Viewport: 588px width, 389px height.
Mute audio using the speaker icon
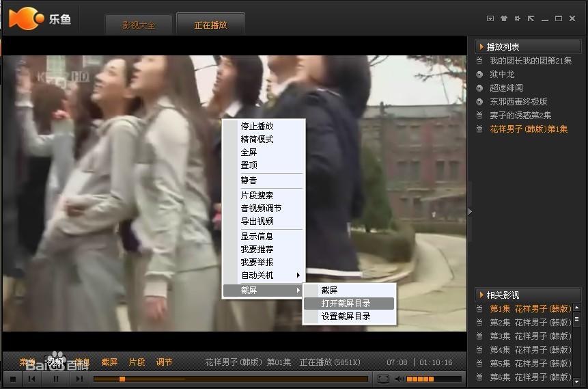coord(399,379)
